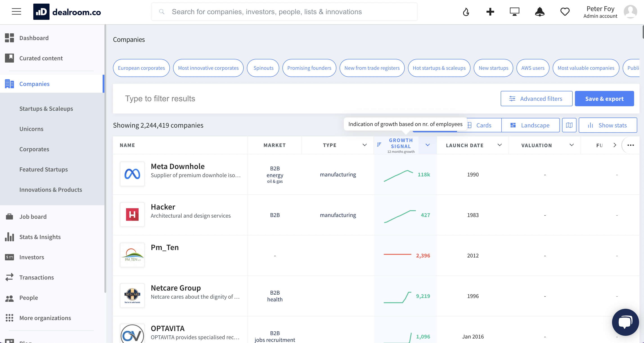Open the LAUNCH DATE column dropdown
Image resolution: width=644 pixels, height=343 pixels.
tap(500, 145)
